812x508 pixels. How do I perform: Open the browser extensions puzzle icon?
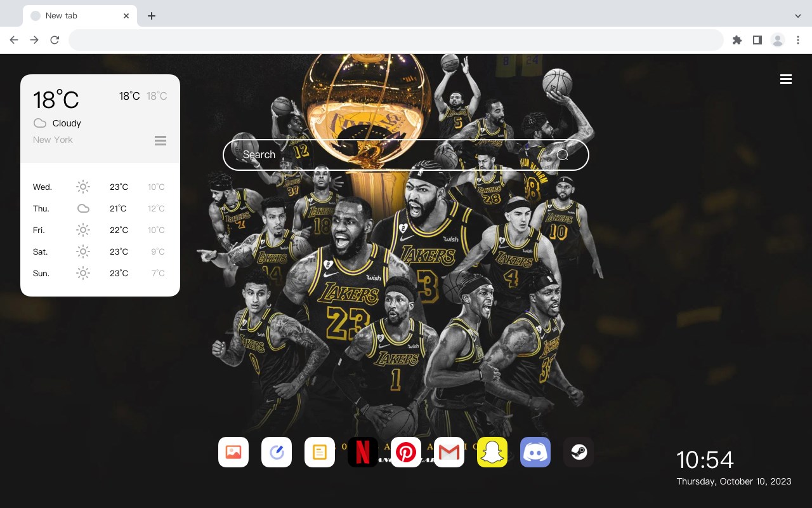point(737,40)
